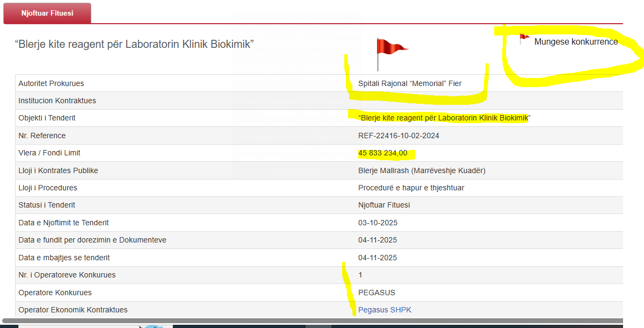Select the tender announcement date 03-10-2025
The width and height of the screenshot is (644, 328).
(x=378, y=223)
